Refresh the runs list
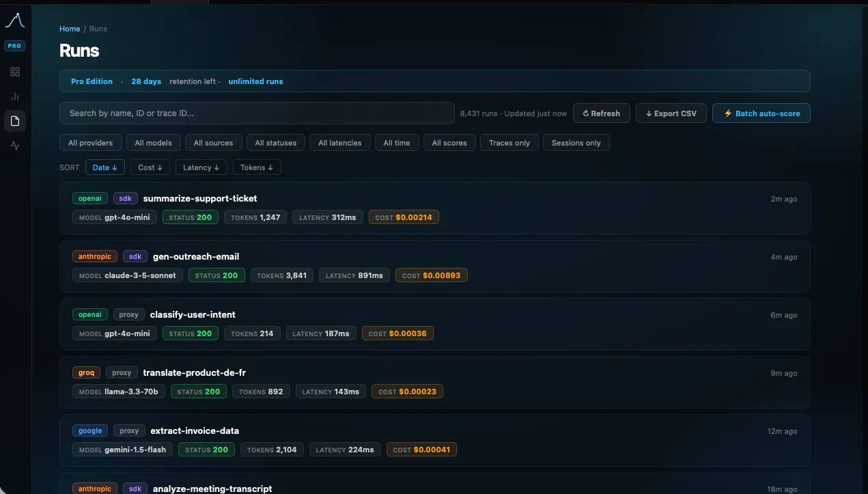Viewport: 868px width, 494px height. (x=601, y=113)
